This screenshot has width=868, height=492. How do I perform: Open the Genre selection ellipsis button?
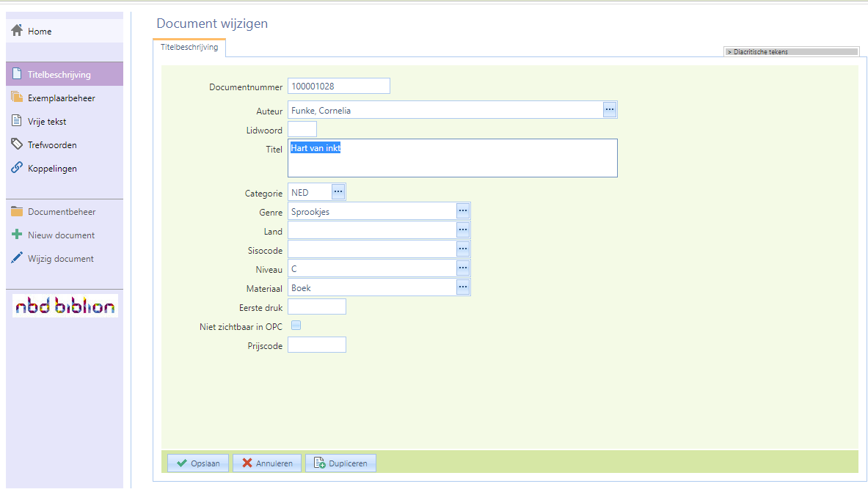tap(463, 211)
